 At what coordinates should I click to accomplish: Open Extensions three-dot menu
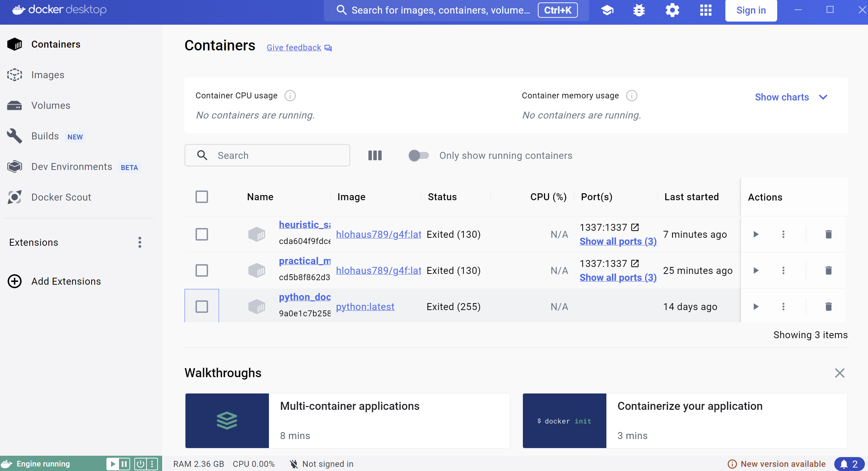coord(140,242)
